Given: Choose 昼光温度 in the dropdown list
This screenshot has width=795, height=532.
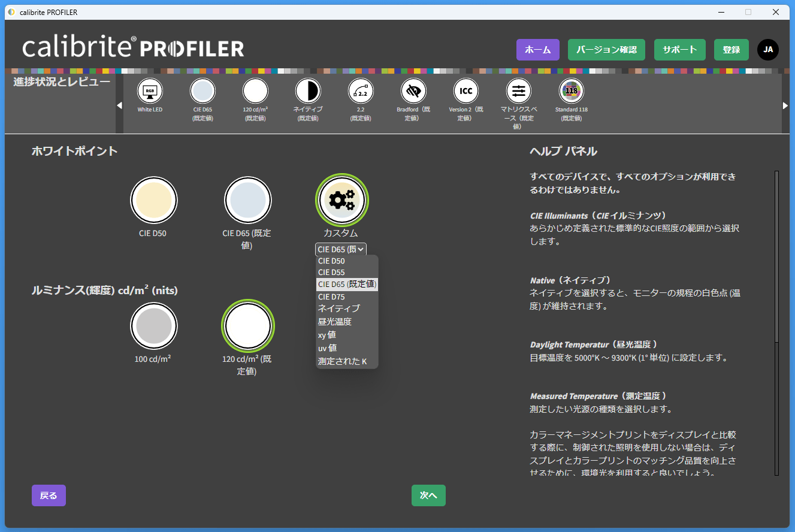Looking at the screenshot, I should pyautogui.click(x=347, y=322).
